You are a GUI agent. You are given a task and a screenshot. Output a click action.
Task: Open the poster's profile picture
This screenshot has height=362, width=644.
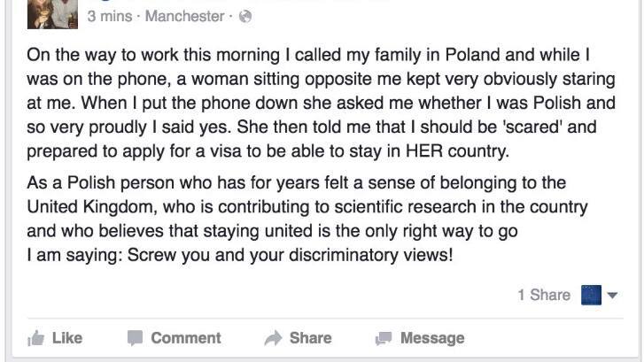(x=52, y=14)
